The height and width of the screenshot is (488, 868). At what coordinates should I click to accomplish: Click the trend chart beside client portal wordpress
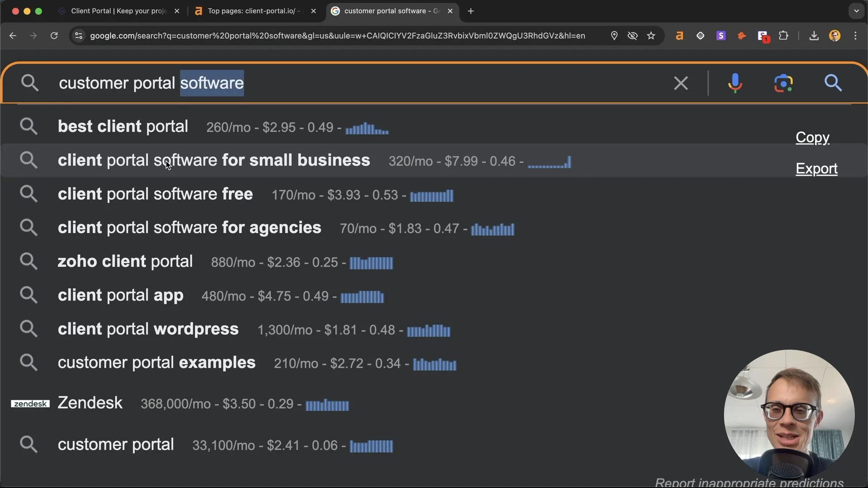429,331
